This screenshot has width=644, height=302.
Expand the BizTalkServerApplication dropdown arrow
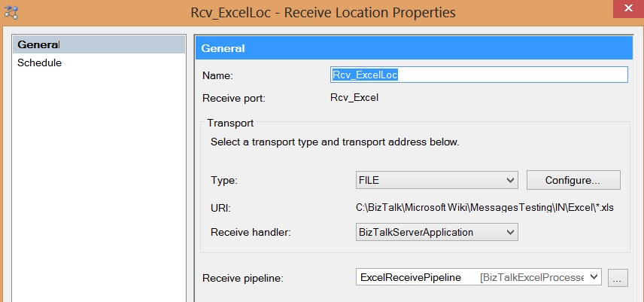(510, 232)
